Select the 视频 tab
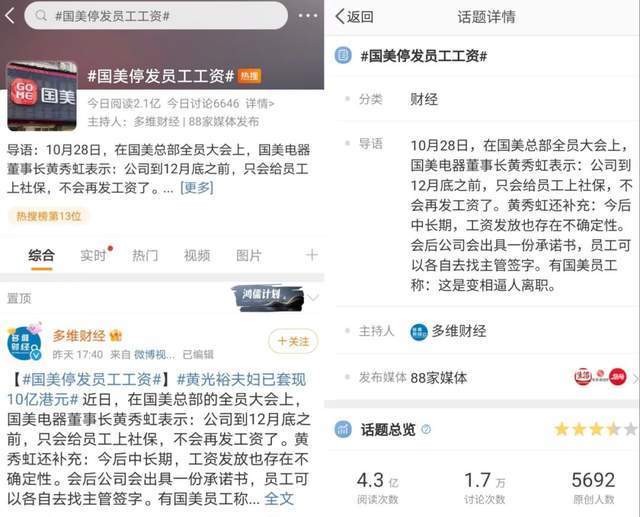Viewport: 640px width, 517px height. point(197,255)
